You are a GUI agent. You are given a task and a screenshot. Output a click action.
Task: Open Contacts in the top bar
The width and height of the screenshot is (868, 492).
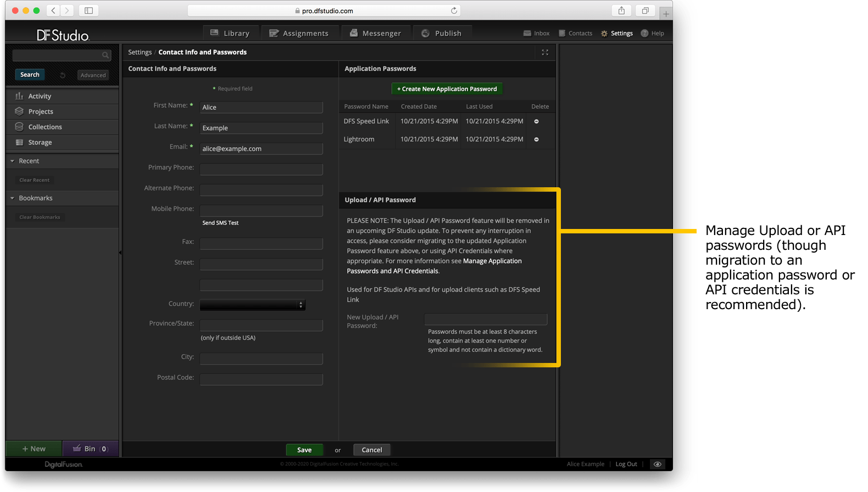click(575, 33)
